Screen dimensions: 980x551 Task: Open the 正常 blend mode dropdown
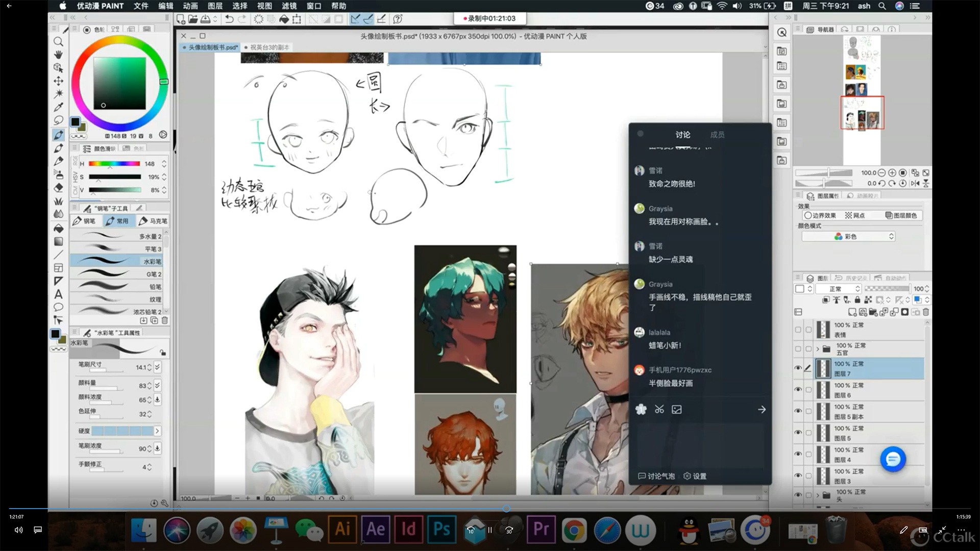[838, 289]
